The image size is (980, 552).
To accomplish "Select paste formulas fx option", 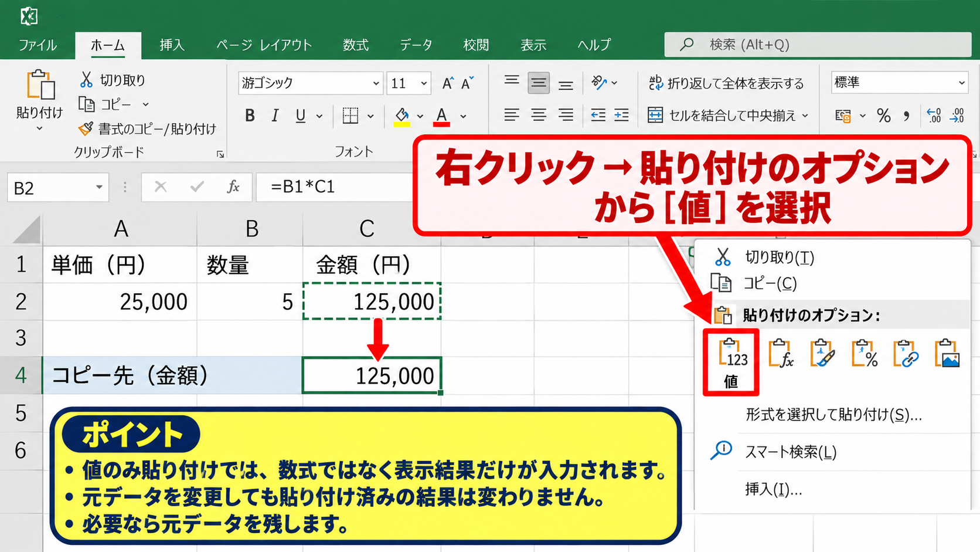I will (x=781, y=353).
